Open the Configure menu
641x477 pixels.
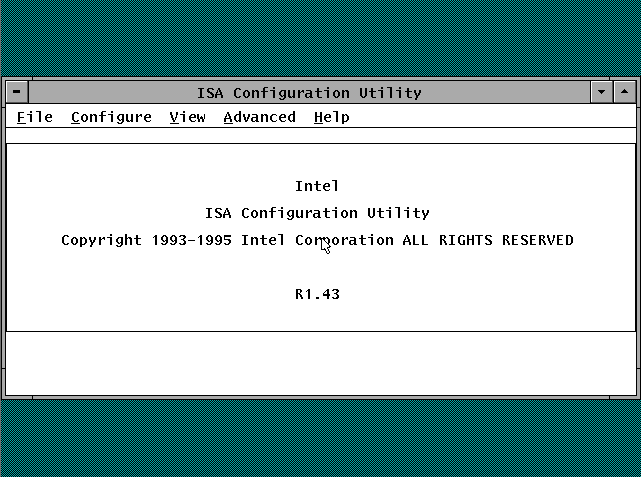(x=111, y=117)
